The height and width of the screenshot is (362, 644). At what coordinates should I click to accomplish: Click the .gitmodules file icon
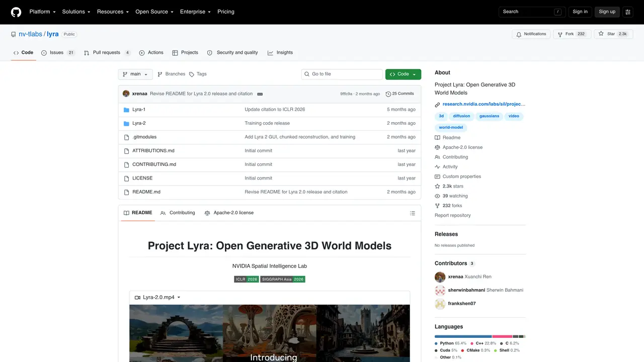127,137
